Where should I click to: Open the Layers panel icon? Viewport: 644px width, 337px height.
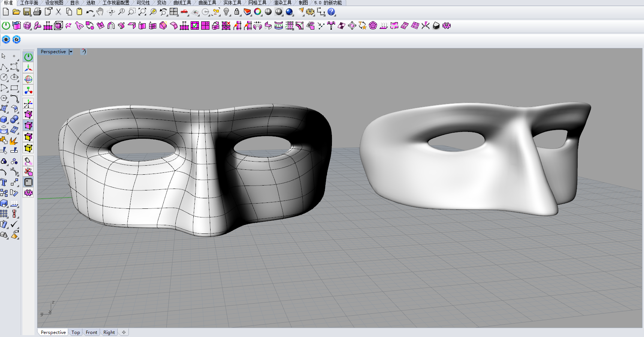[x=247, y=12]
